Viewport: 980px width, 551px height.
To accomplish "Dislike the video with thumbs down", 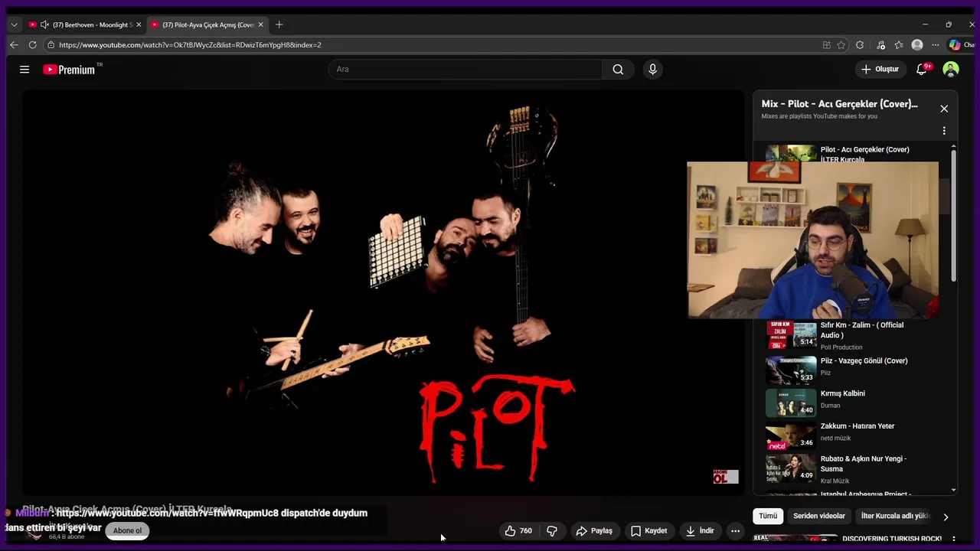I will 552,530.
